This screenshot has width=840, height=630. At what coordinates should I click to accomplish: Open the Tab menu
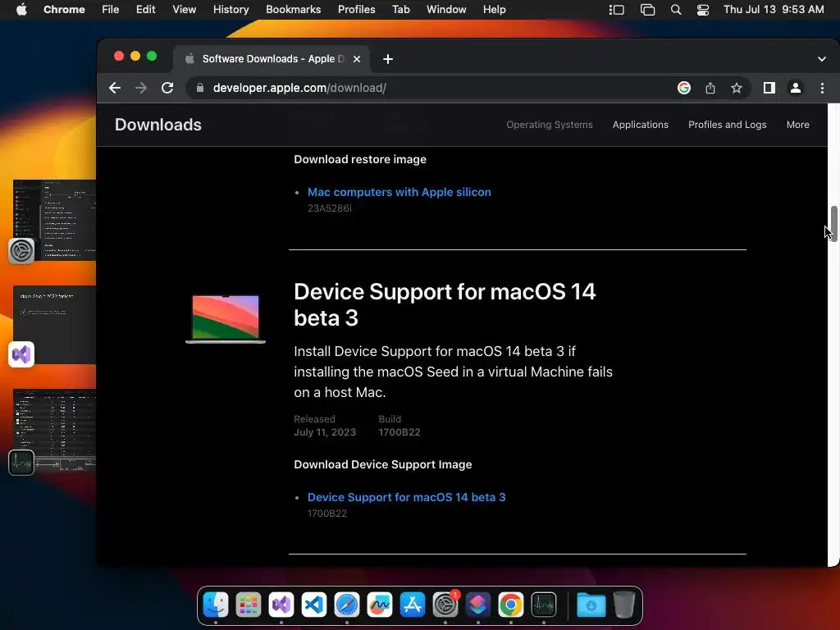pyautogui.click(x=400, y=10)
